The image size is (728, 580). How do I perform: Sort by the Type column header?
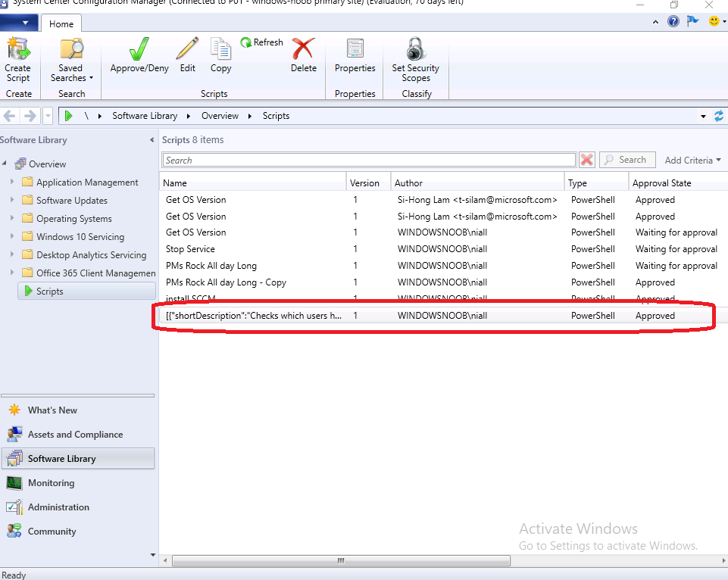point(597,182)
